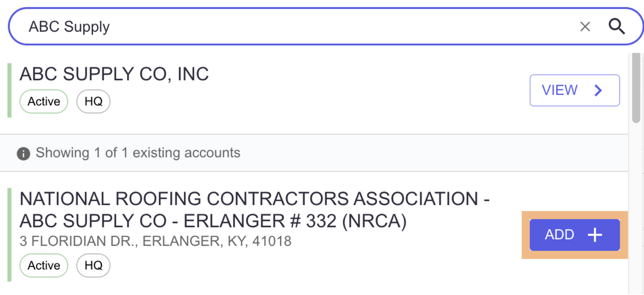The image size is (644, 295).
Task: Focus the search field containing ABC Supply
Action: (326, 26)
